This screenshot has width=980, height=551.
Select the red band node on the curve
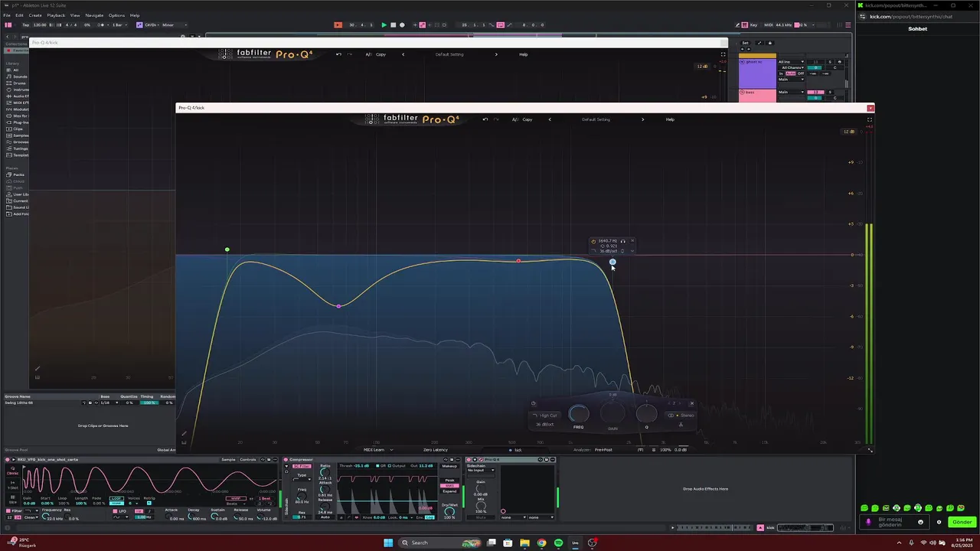[518, 261]
